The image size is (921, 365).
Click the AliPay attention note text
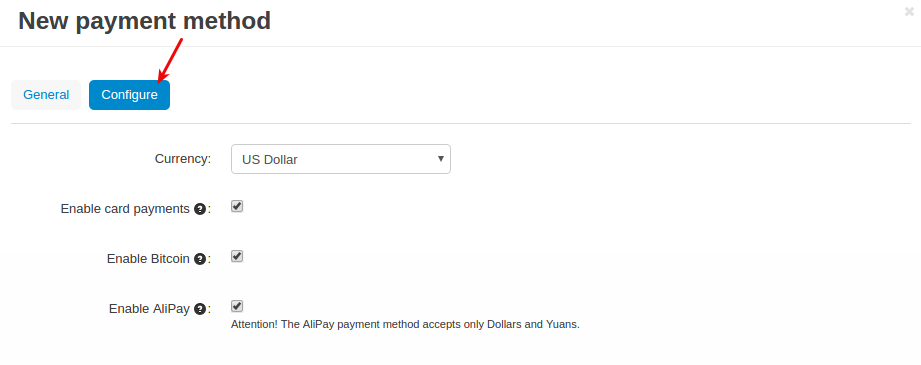pyautogui.click(x=405, y=324)
